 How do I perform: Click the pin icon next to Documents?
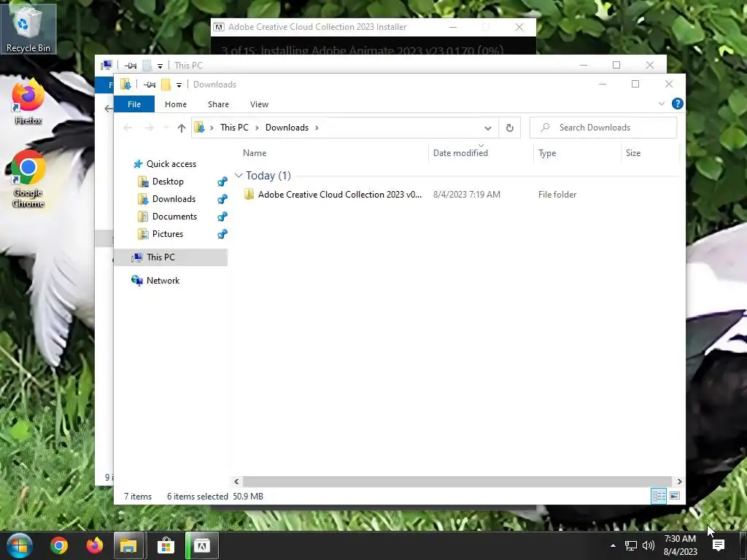click(222, 217)
